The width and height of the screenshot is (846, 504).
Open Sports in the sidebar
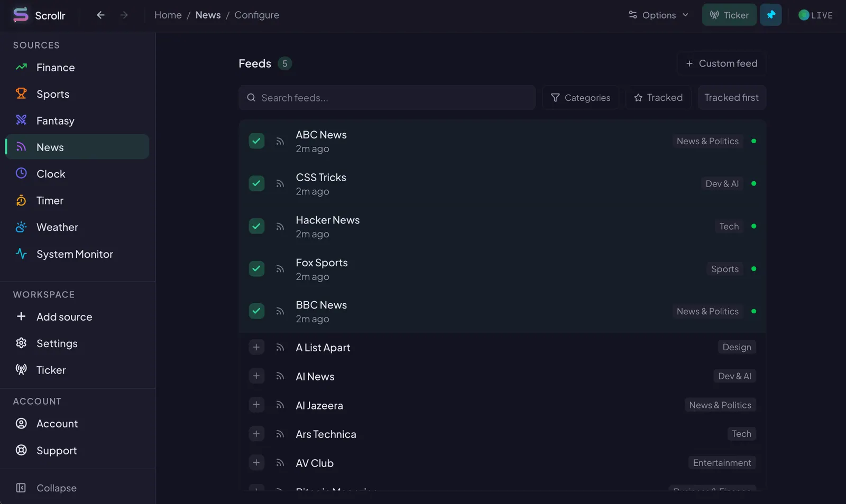77,94
